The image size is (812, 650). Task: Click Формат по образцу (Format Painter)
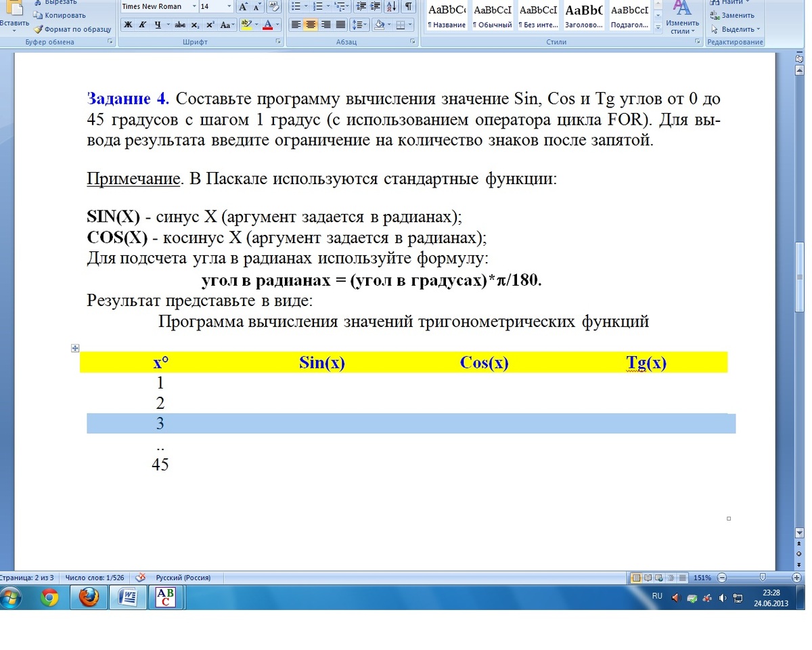click(x=72, y=29)
